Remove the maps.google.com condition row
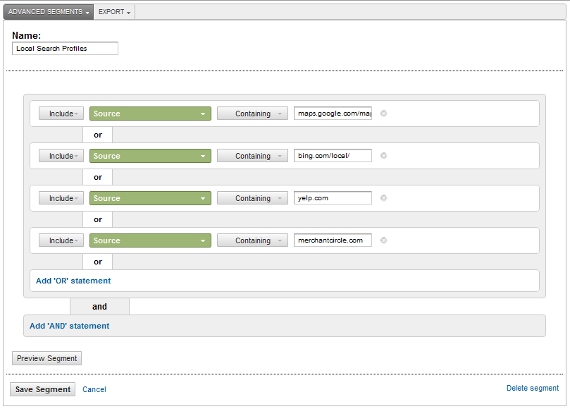 coord(384,113)
